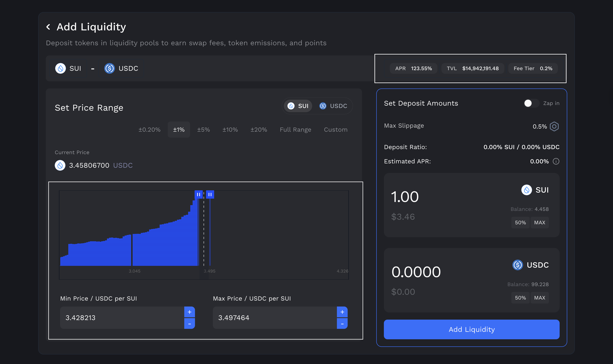
Task: Click the TVL $14,942,191.48 badge
Action: click(x=473, y=68)
